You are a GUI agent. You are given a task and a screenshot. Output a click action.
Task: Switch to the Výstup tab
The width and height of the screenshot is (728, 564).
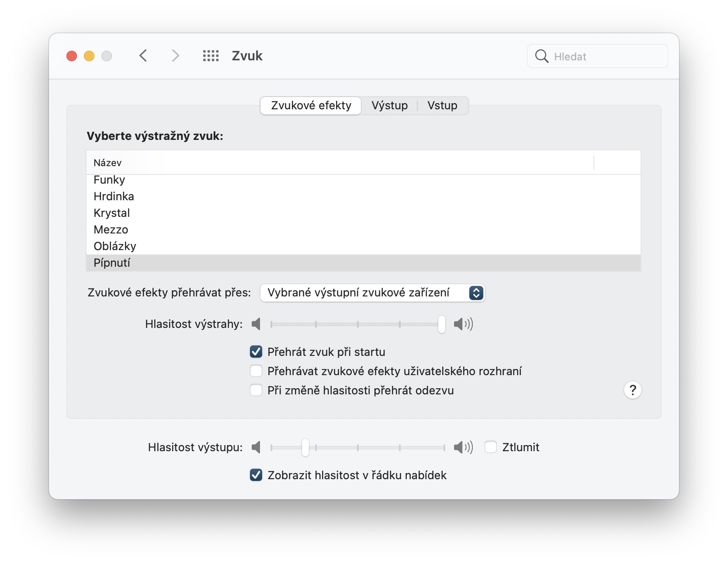pos(389,106)
